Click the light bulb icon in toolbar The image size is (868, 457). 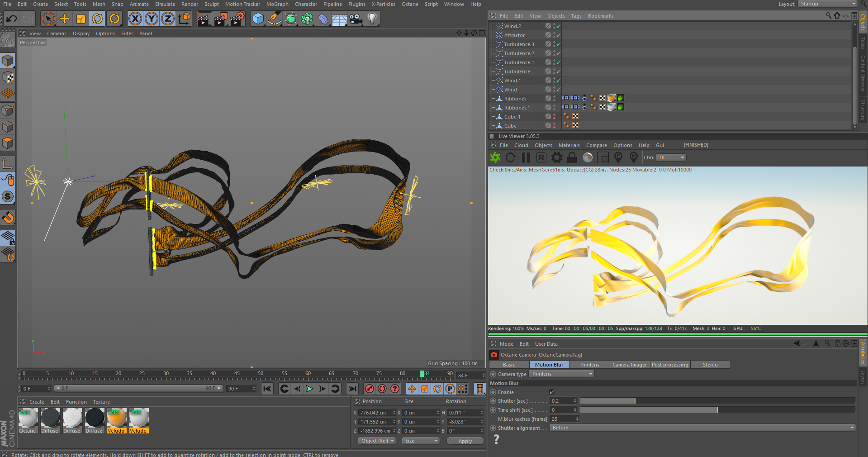pyautogui.click(x=372, y=19)
